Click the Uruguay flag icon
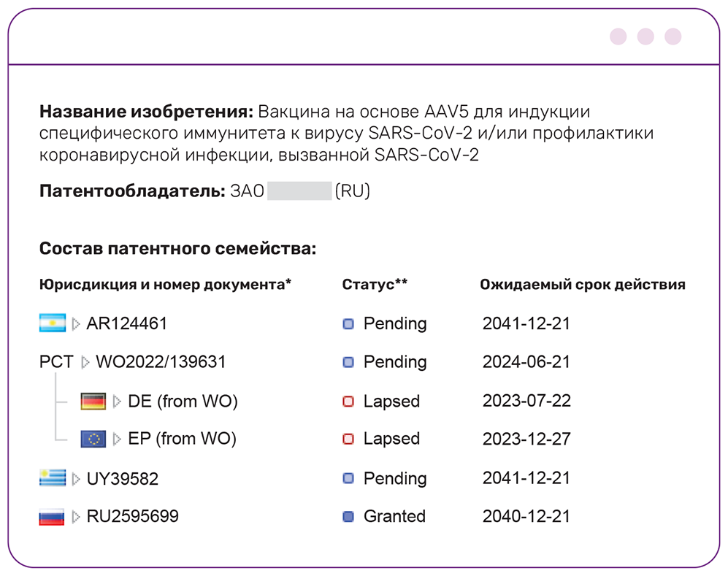The height and width of the screenshot is (576, 728). [52, 478]
